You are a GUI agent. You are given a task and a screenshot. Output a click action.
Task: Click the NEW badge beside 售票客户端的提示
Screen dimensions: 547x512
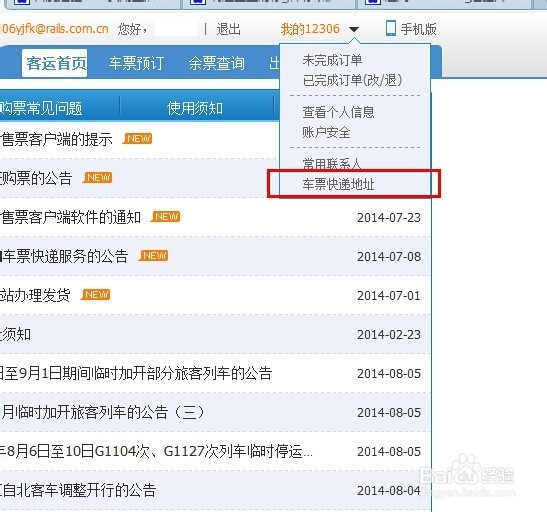138,139
